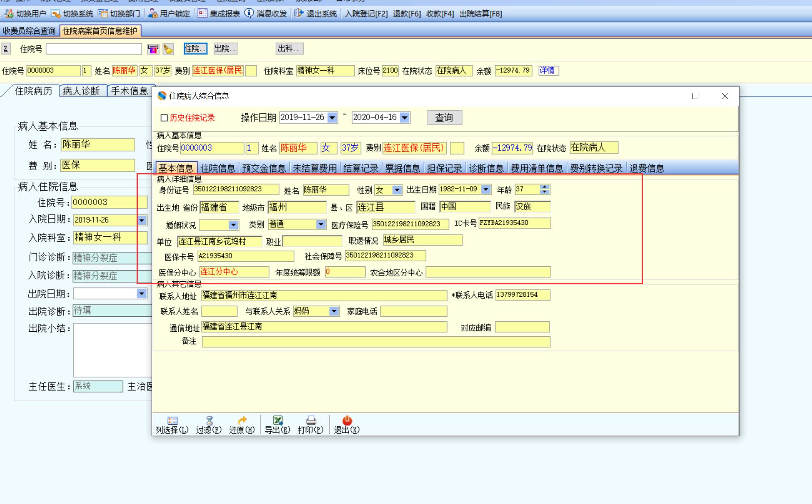The width and height of the screenshot is (812, 504).
Task: Click the 用户锁定 lock user icon
Action: click(x=153, y=14)
